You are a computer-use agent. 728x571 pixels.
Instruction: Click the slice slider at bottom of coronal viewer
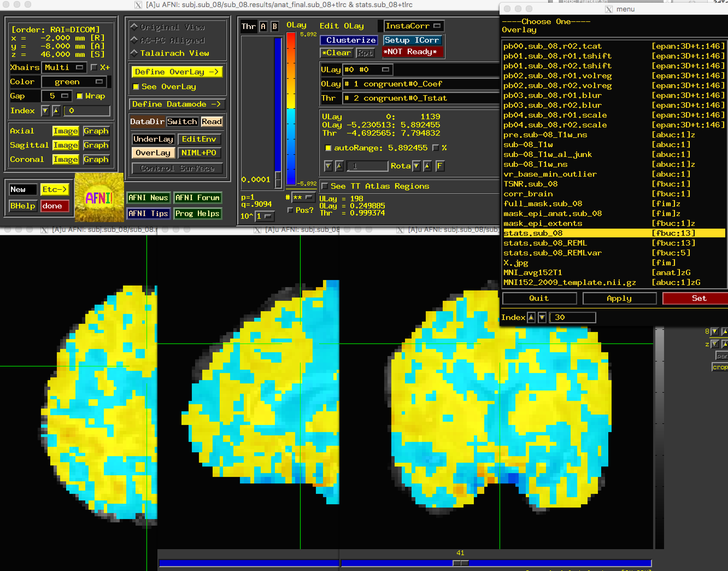point(496,563)
